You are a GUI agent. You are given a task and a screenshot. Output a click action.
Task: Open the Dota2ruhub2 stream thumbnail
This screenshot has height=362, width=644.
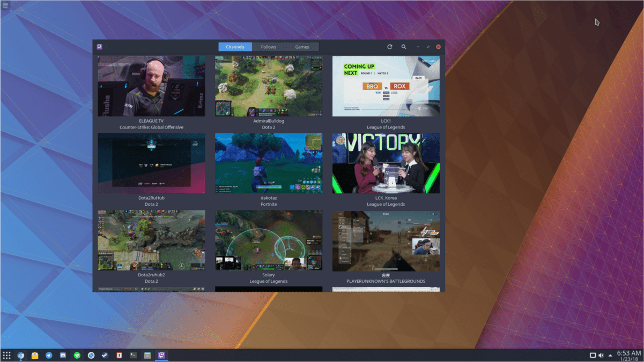[151, 240]
